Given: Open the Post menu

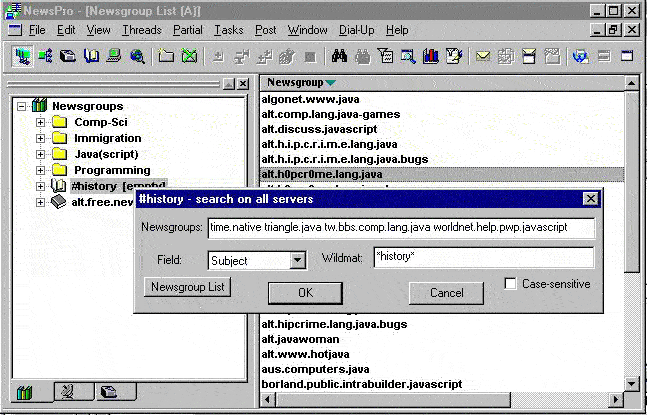Looking at the screenshot, I should [x=266, y=30].
